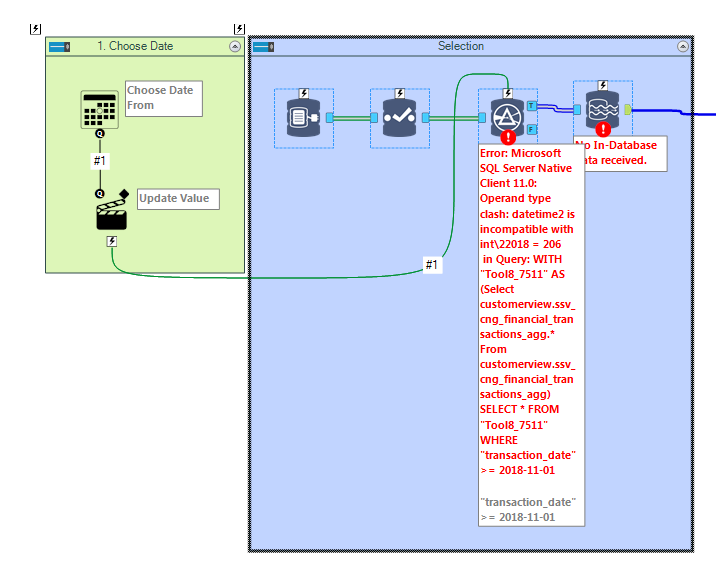Select the Action tool clapperboard icon

click(112, 213)
